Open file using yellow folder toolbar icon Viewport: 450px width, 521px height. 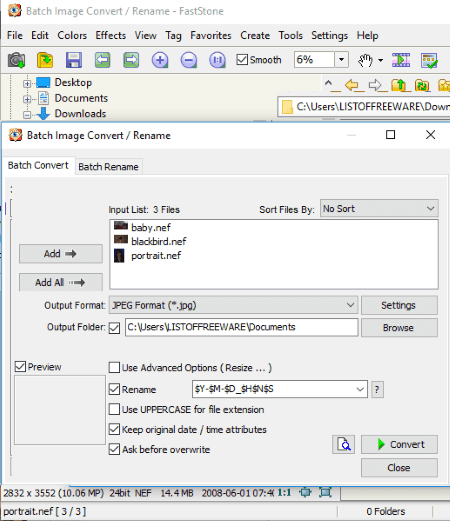(45, 60)
